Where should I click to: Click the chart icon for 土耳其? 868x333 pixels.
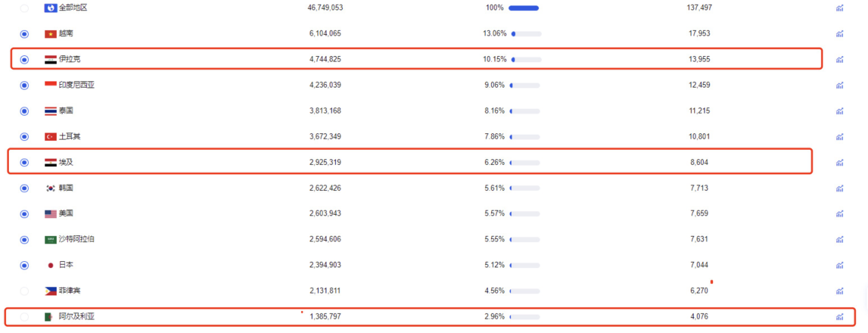click(839, 137)
